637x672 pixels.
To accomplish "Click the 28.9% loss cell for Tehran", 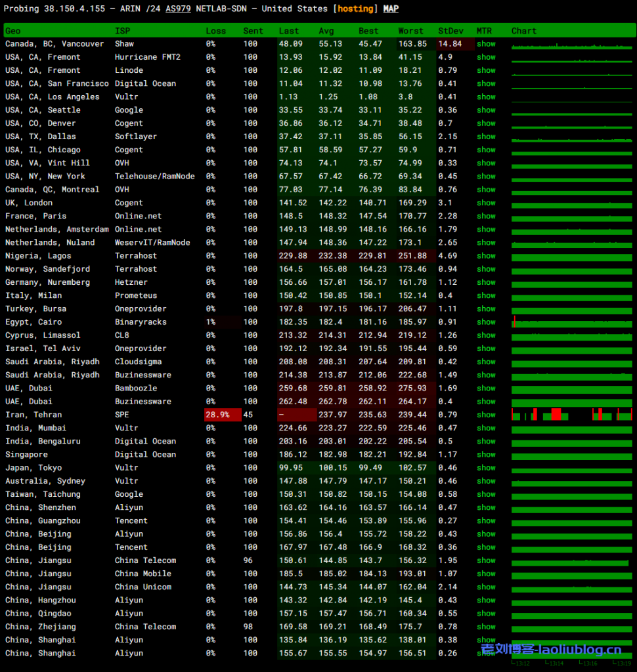I will [x=218, y=415].
